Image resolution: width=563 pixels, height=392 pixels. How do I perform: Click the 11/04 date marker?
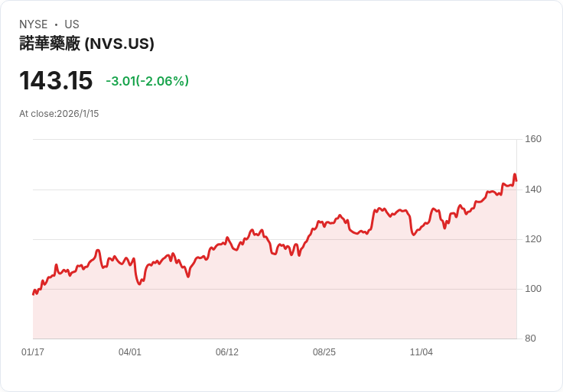tap(421, 352)
